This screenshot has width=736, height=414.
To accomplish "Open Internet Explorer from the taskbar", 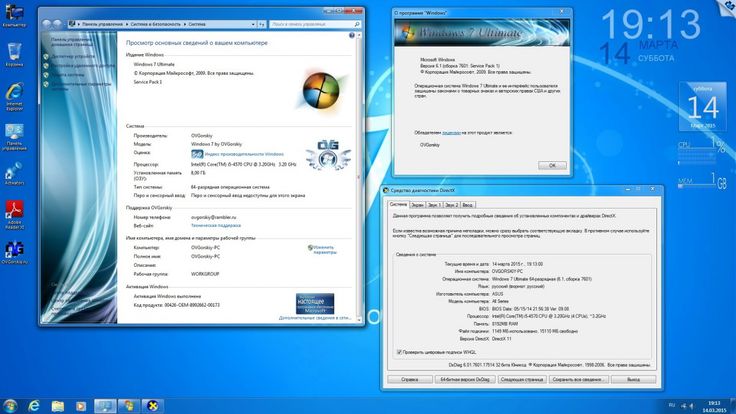I will point(34,406).
